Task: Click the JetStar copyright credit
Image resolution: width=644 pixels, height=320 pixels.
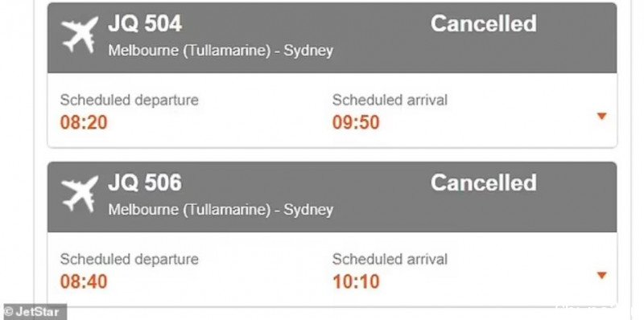Action: pyautogui.click(x=33, y=312)
